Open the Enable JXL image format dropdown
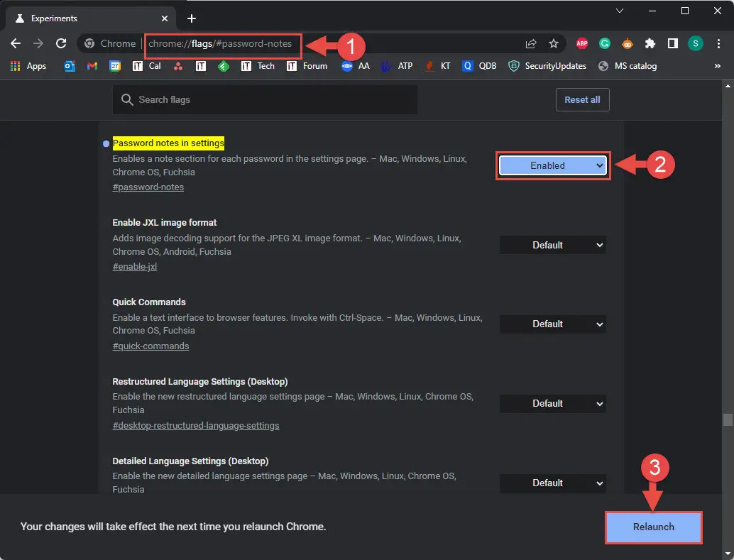 pyautogui.click(x=552, y=245)
